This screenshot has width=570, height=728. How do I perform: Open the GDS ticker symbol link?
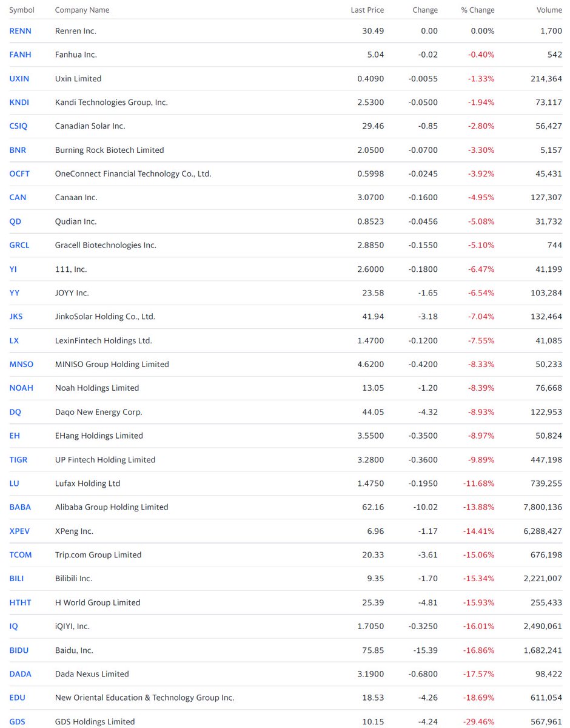click(17, 721)
